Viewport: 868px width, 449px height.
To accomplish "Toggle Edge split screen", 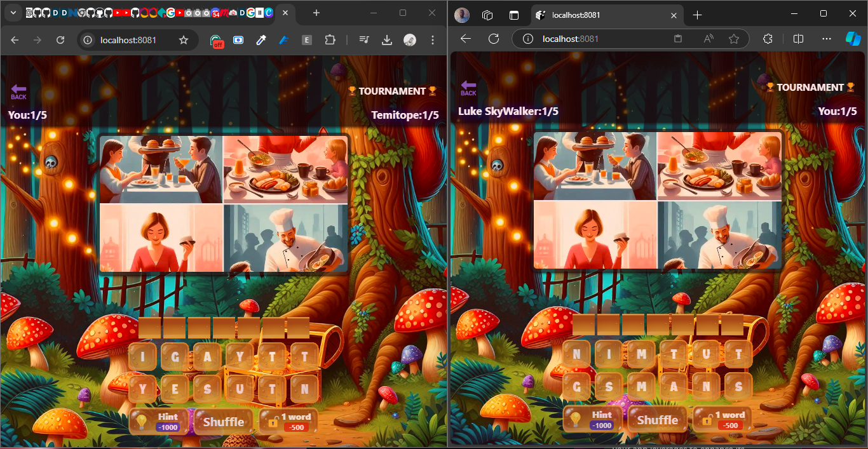I will point(799,39).
